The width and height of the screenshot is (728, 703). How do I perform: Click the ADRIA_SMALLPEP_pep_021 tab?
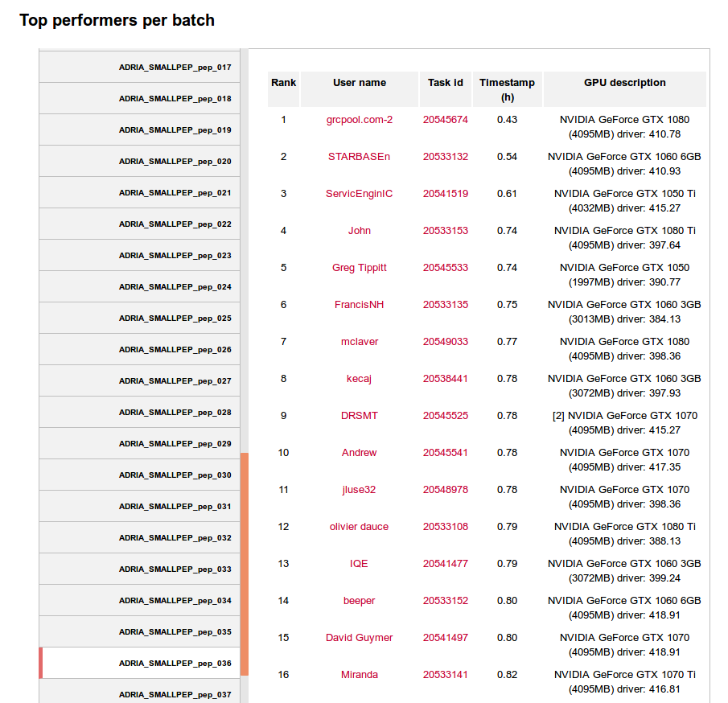click(x=175, y=193)
